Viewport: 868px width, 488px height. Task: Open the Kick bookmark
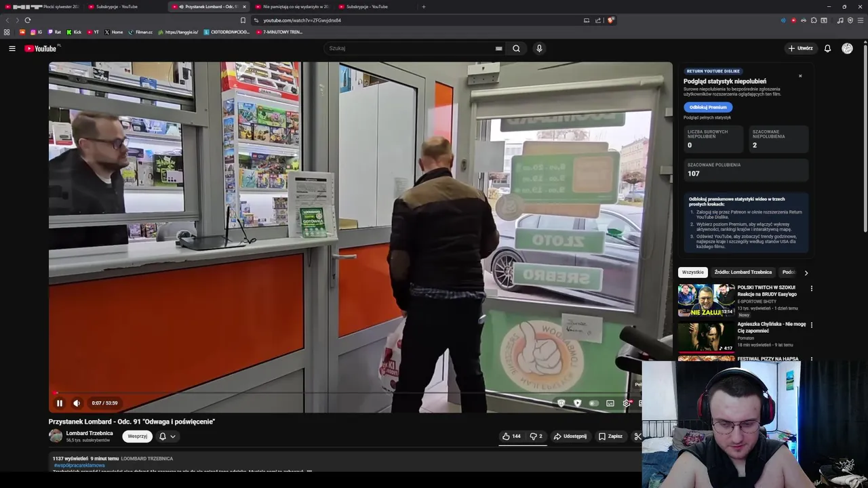pyautogui.click(x=74, y=32)
